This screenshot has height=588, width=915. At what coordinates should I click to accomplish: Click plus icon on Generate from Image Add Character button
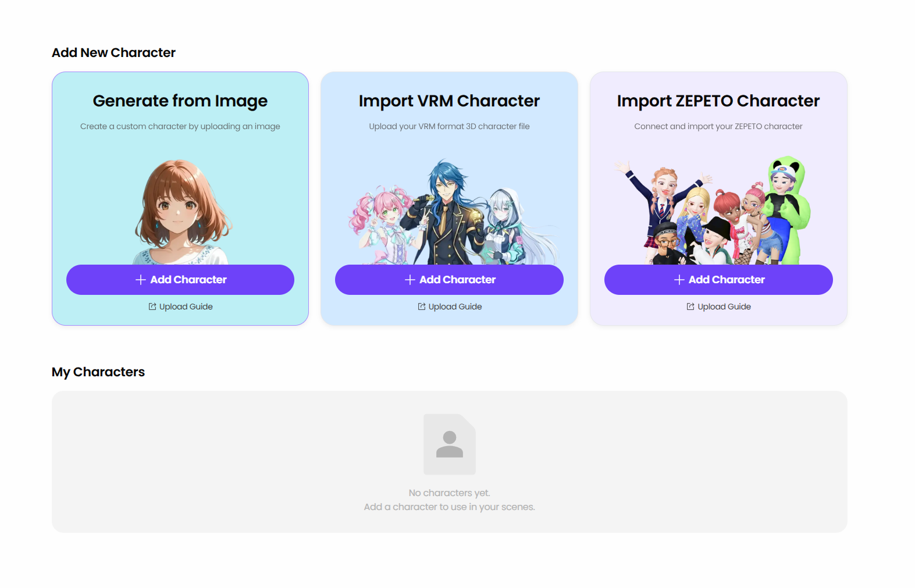pyautogui.click(x=140, y=280)
